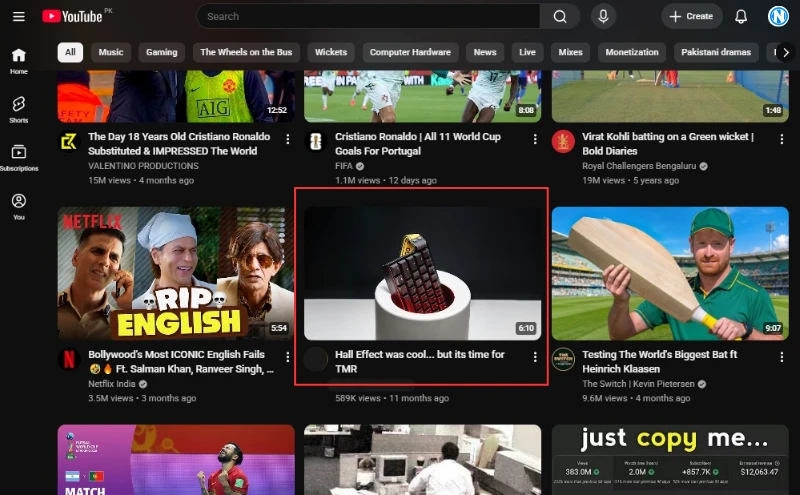Open 'Virat Kohli batting on a Green wicket' title

[668, 143]
